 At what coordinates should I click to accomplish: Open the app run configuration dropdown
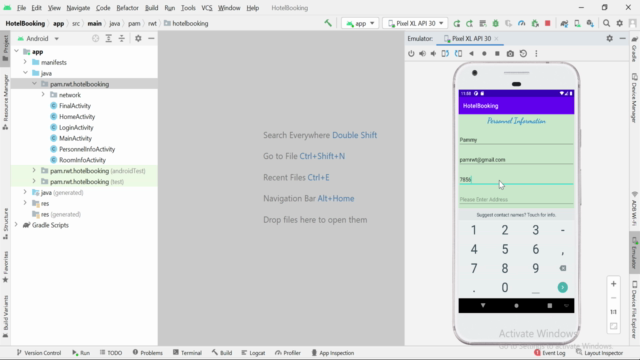(360, 24)
